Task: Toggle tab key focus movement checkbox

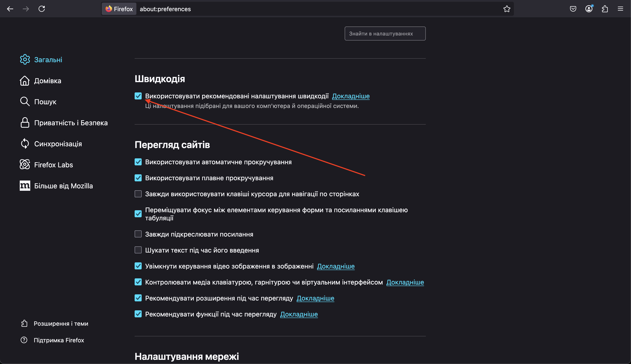Action: (x=138, y=214)
